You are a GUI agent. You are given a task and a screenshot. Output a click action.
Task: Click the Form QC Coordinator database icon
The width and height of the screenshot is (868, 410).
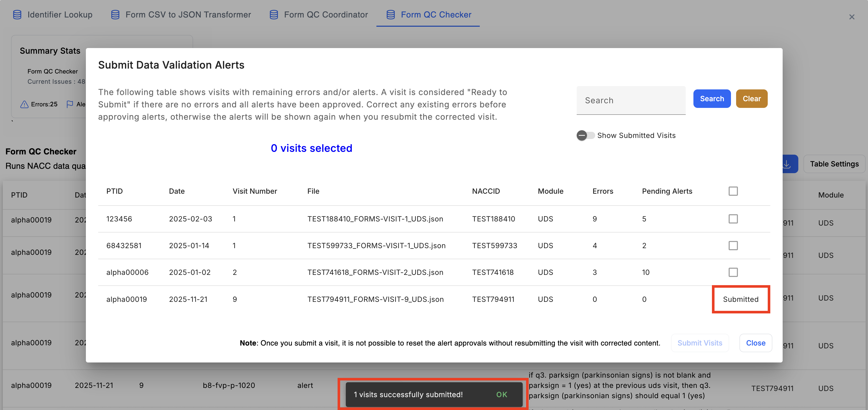pos(274,15)
